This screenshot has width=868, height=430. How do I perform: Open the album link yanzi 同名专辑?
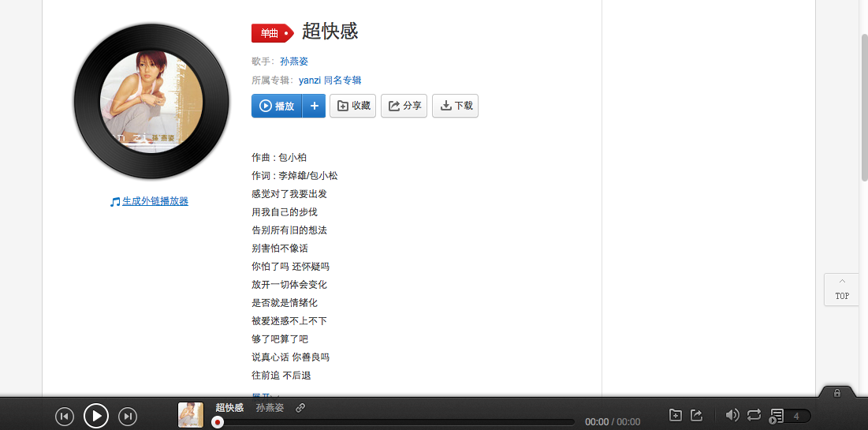coord(330,80)
